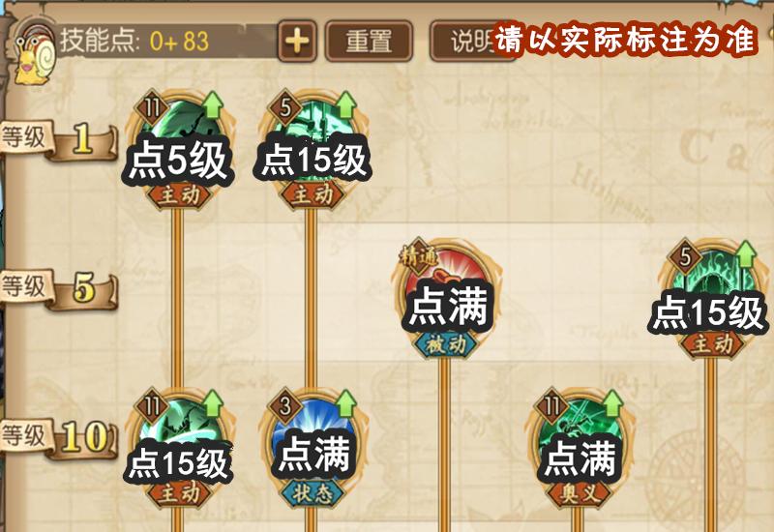Select the level 10 主动 skill marked 点15级

(x=179, y=448)
